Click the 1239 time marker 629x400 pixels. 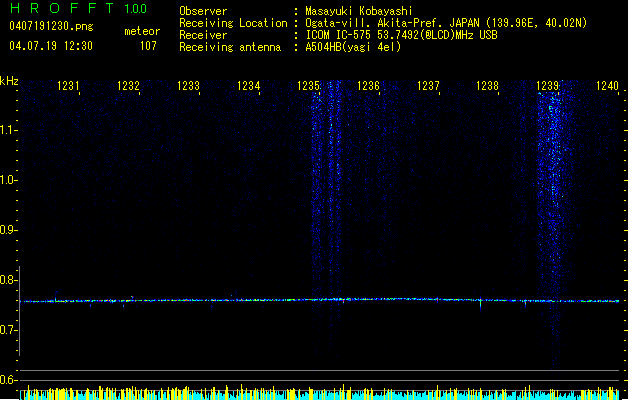[x=548, y=85]
